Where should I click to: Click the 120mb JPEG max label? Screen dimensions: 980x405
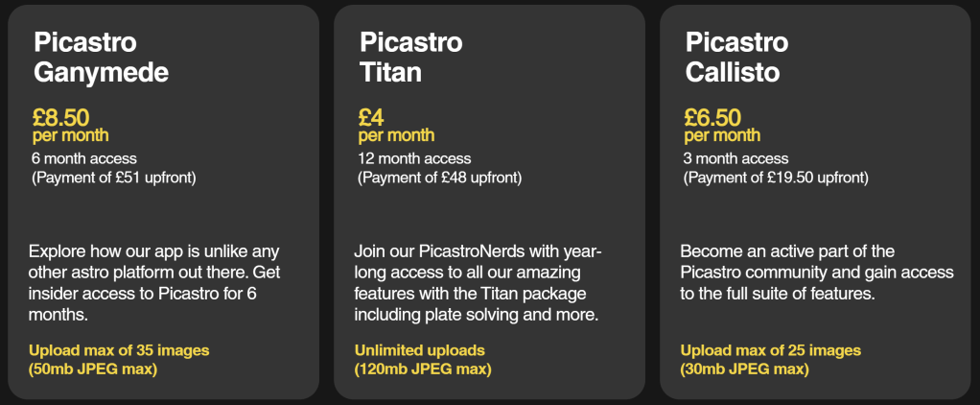click(423, 369)
